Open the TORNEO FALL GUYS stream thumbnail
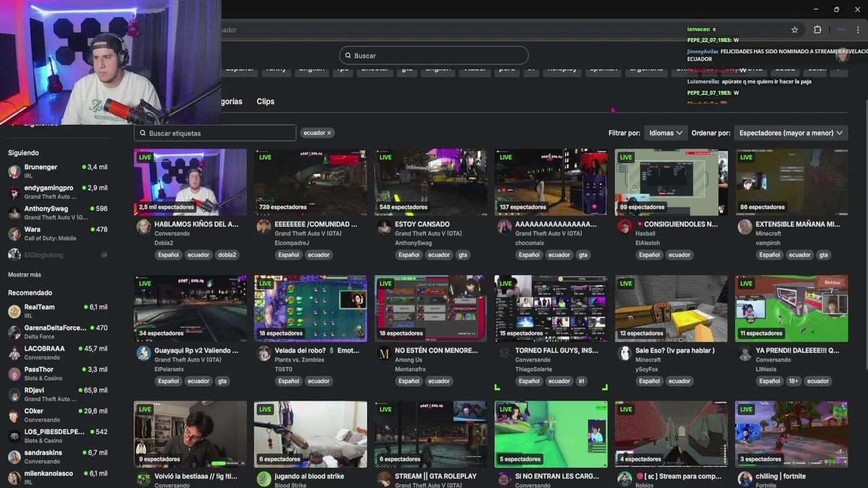The image size is (868, 488). (551, 308)
